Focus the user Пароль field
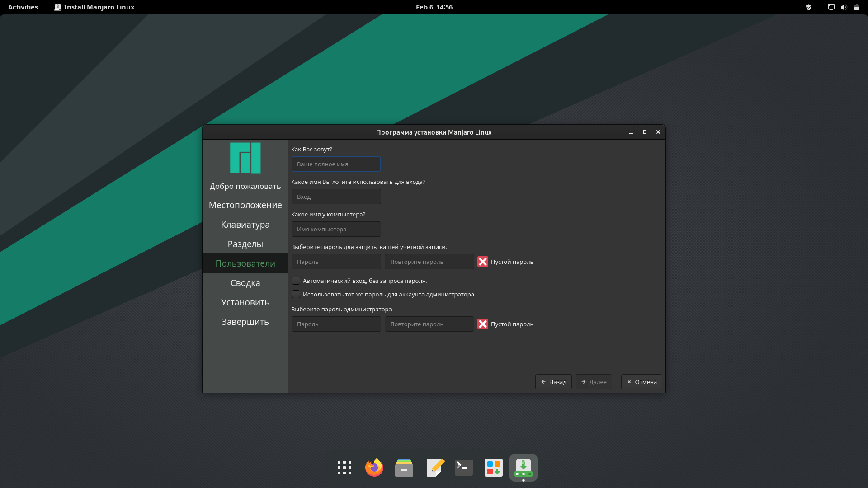This screenshot has width=868, height=488. (336, 262)
